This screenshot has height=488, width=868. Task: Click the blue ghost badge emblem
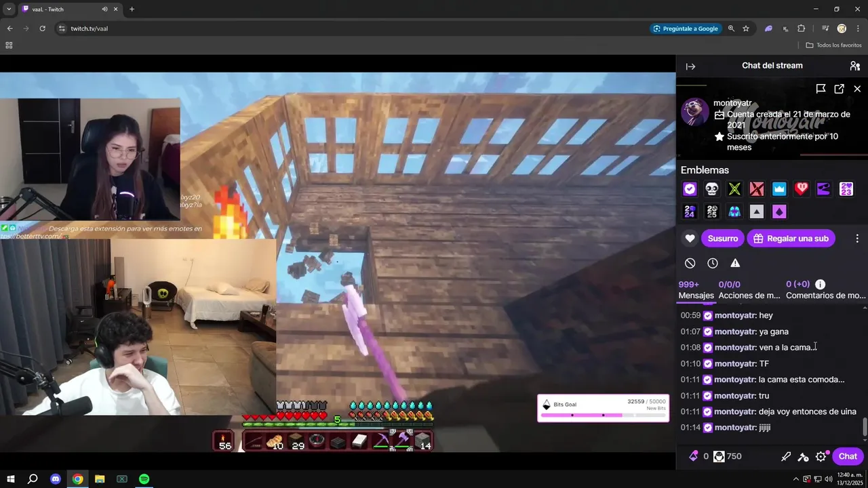click(x=734, y=211)
